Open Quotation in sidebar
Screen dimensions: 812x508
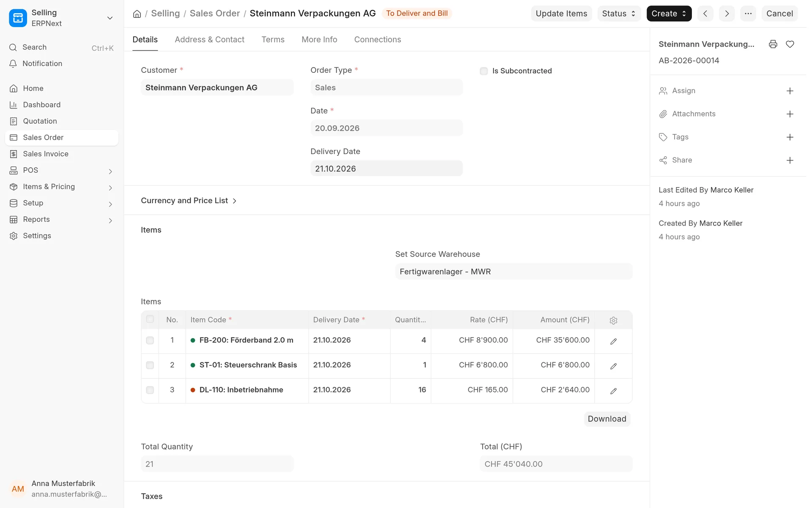62,122
